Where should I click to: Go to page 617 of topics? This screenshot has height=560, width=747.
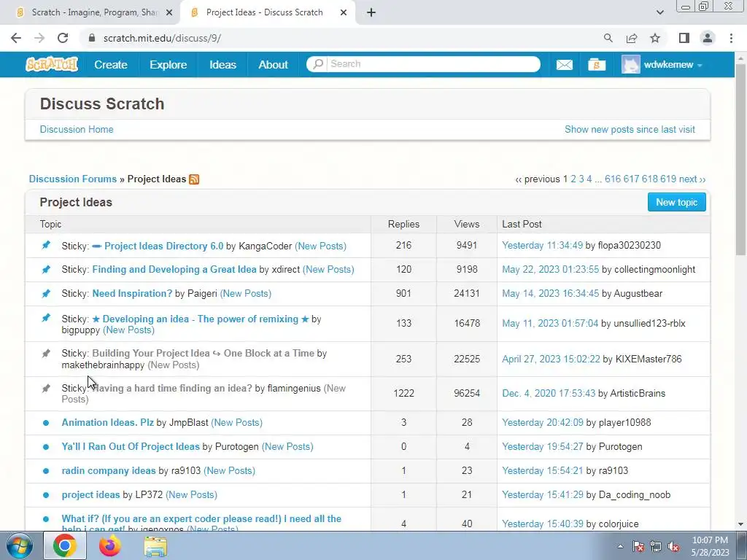pos(631,179)
